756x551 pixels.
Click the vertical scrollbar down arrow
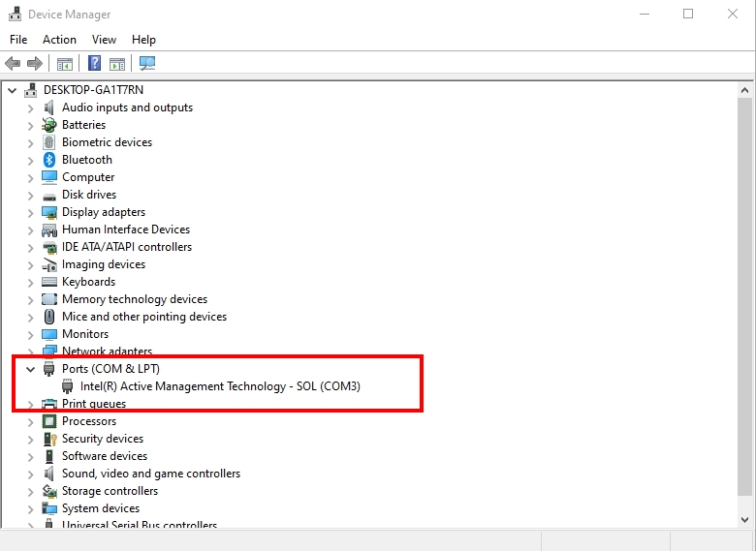[x=746, y=518]
